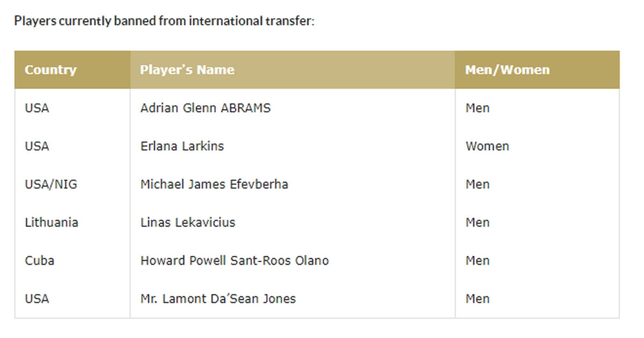Select the Lithuania country cell

[x=52, y=222]
